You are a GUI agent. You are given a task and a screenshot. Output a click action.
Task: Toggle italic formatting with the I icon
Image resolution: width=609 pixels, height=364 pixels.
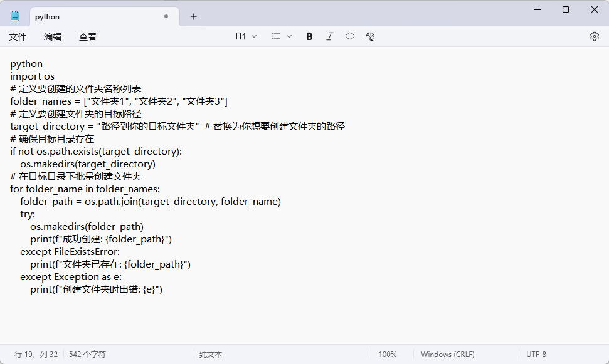pos(329,36)
